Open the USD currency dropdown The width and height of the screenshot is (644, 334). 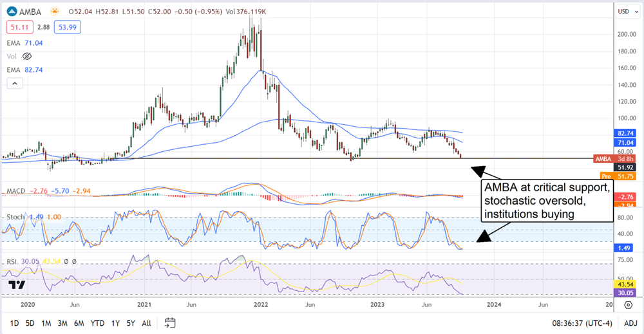pyautogui.click(x=623, y=12)
